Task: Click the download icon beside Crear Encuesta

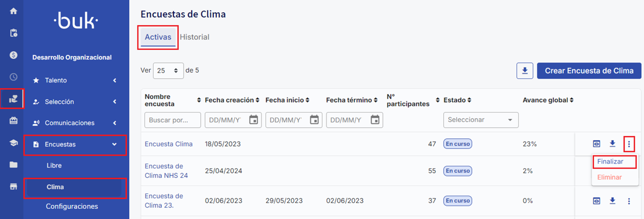Action: (x=525, y=71)
